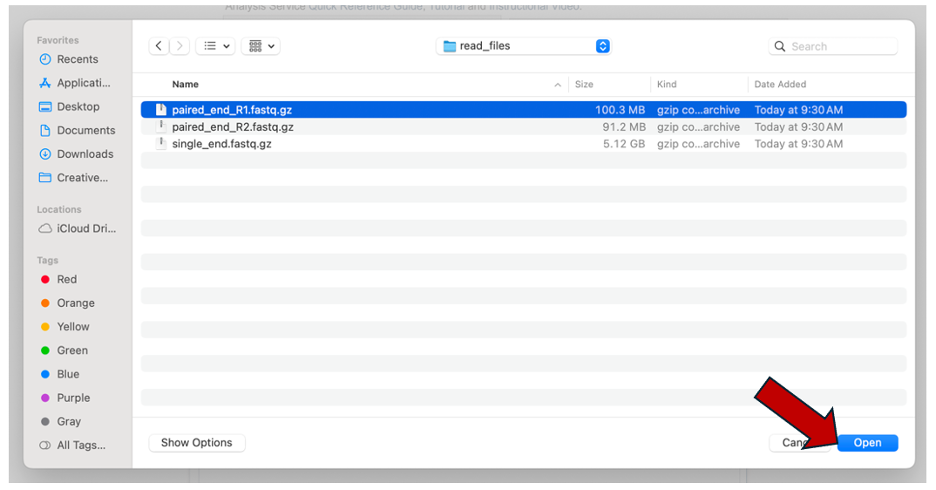Click the paired_end_R1 file icon
The image size is (936, 490).
pos(161,109)
